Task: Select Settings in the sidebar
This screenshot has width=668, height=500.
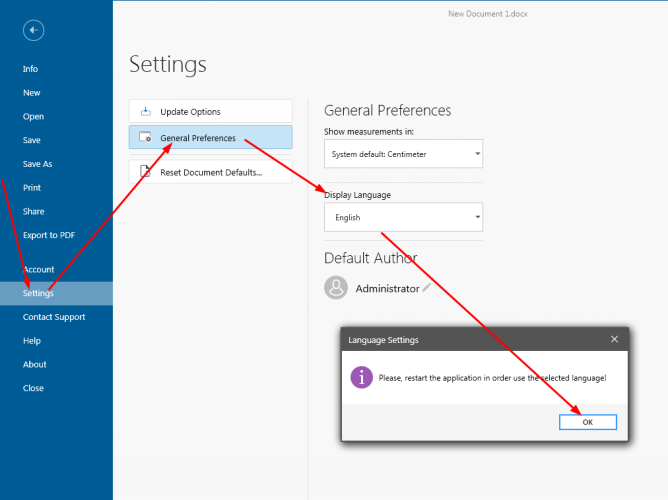Action: click(56, 293)
